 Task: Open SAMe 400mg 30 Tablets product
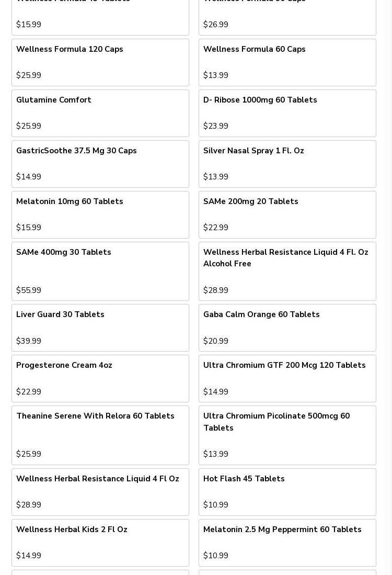click(x=100, y=271)
